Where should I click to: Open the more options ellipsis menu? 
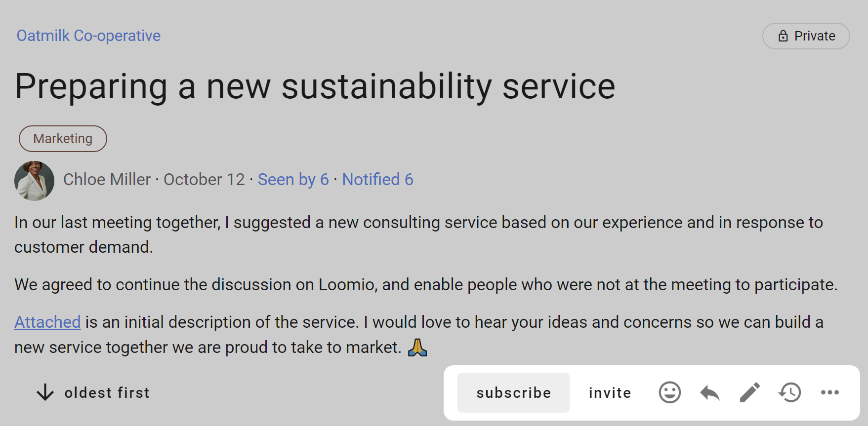pyautogui.click(x=829, y=392)
